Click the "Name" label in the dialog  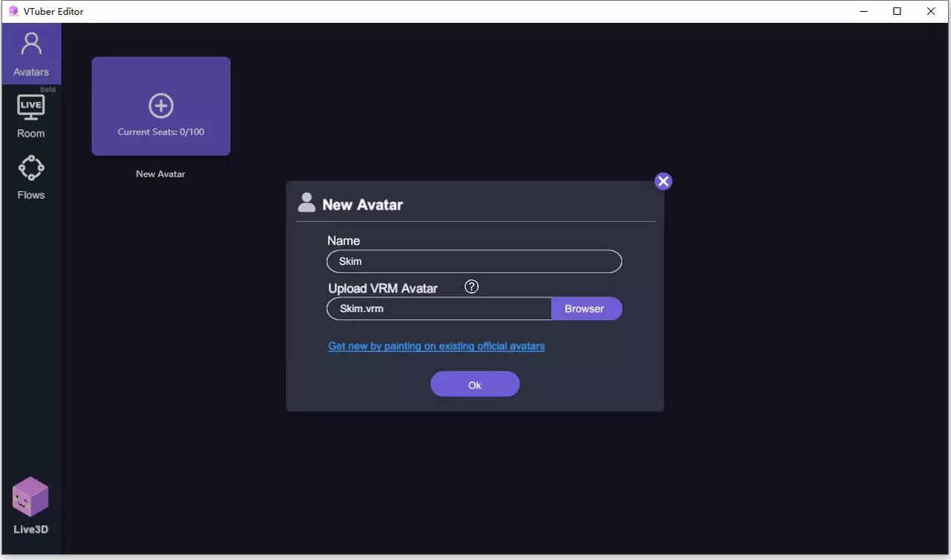pyautogui.click(x=343, y=241)
